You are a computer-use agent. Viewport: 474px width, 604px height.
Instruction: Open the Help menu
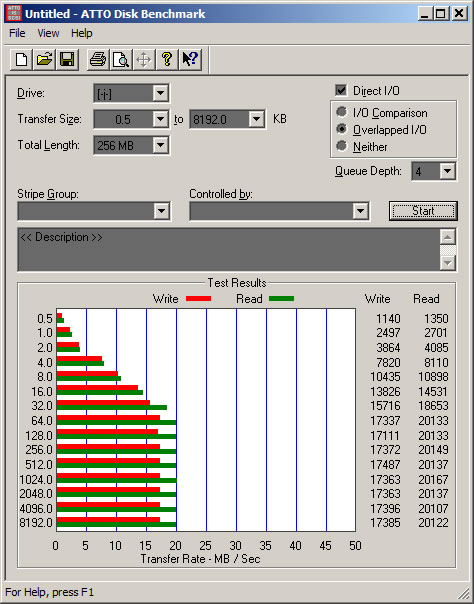coord(82,33)
